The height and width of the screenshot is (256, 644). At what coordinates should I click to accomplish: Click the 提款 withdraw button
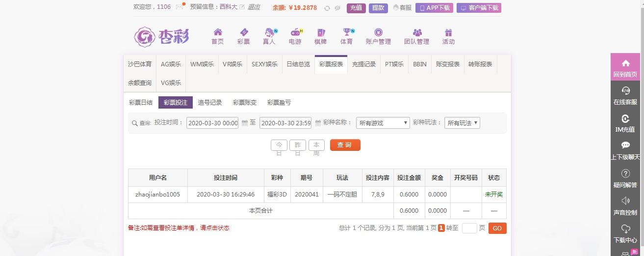pos(378,8)
